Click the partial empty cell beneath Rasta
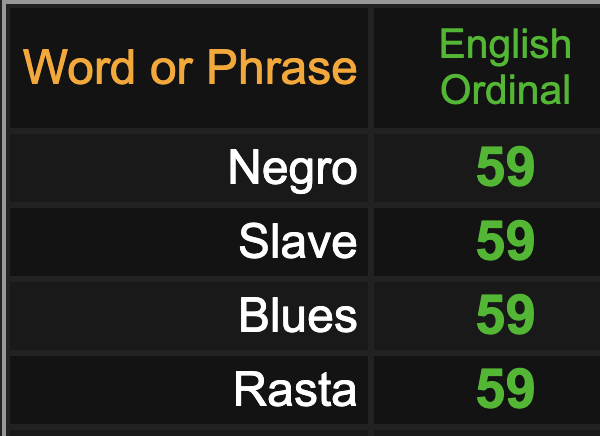The image size is (600, 436). pos(189,433)
